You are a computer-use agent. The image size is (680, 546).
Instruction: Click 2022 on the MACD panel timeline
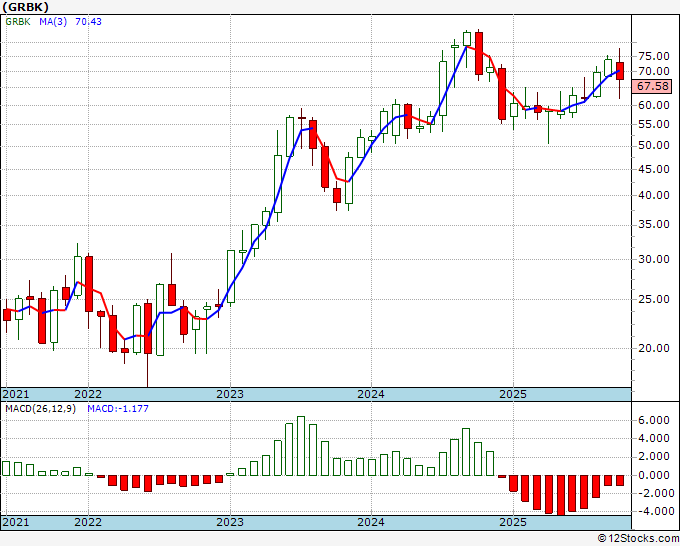[x=88, y=522]
